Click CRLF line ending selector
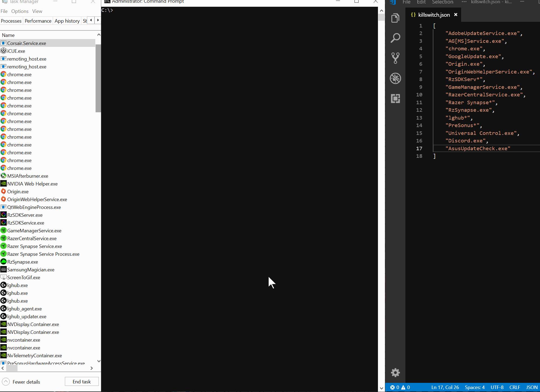 click(514, 387)
